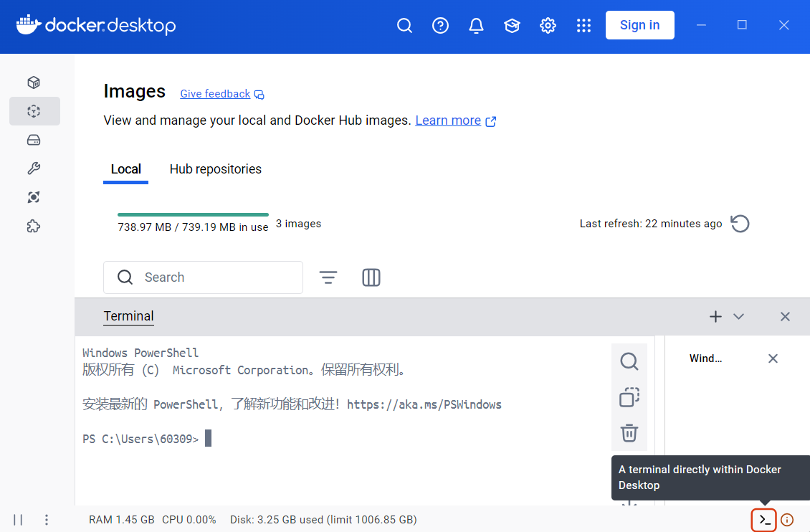Open the search icon in the header
810x532 pixels.
coord(404,25)
